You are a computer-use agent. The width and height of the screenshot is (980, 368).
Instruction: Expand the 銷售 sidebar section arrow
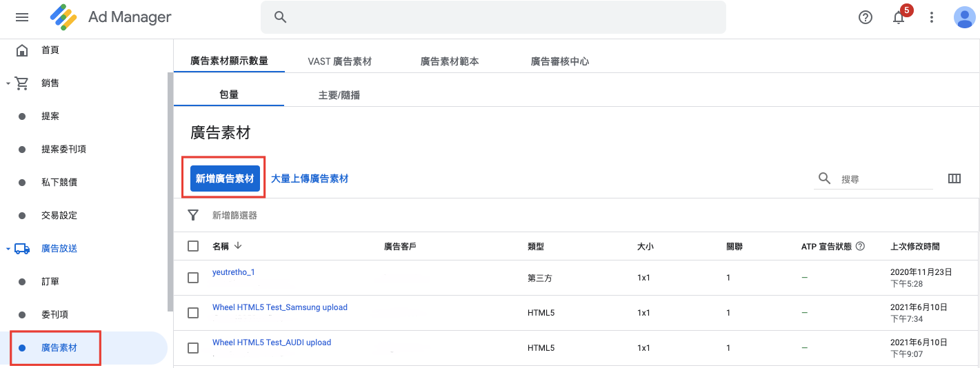tap(8, 83)
